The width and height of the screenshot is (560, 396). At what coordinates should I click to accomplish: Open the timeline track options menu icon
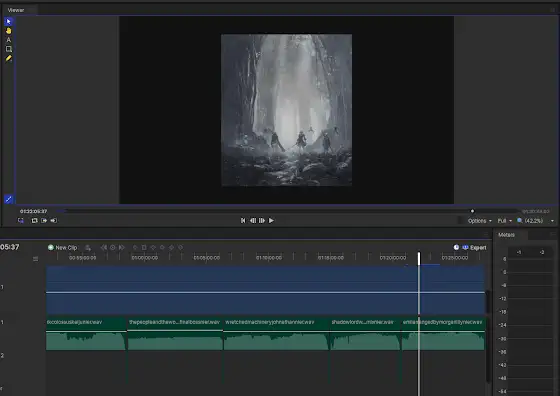pos(35,259)
